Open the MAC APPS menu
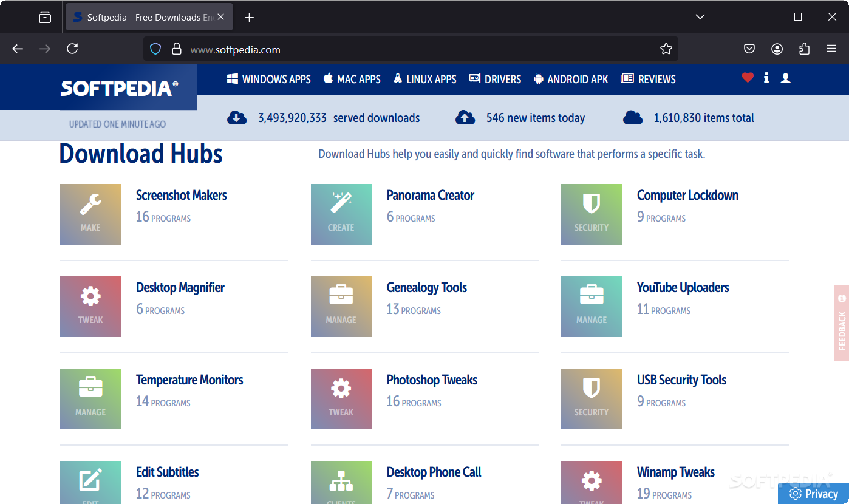The height and width of the screenshot is (504, 849). pos(352,79)
